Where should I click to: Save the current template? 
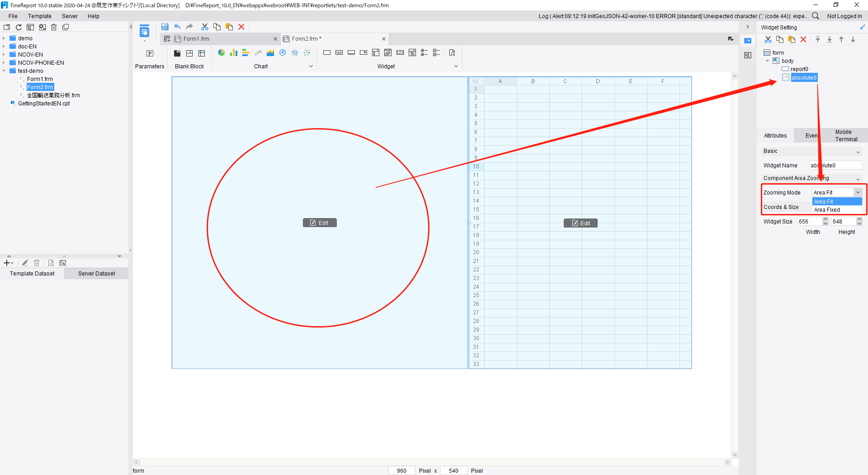[165, 27]
